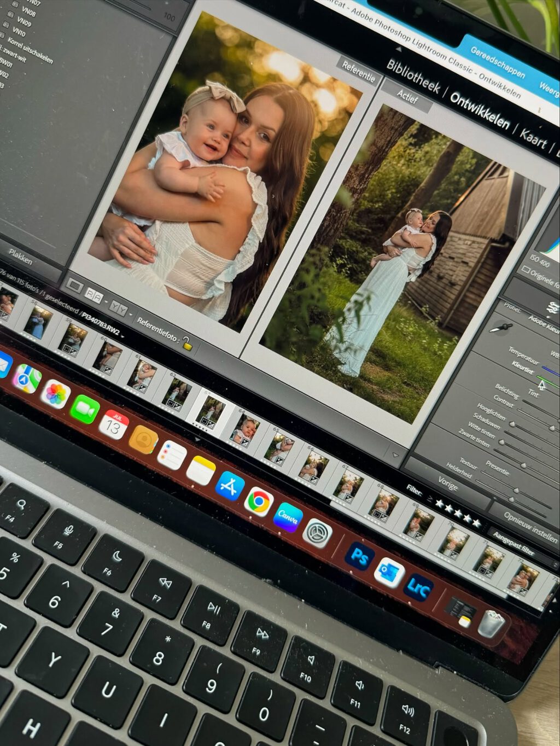Open System Settings icon in Dock

click(318, 532)
